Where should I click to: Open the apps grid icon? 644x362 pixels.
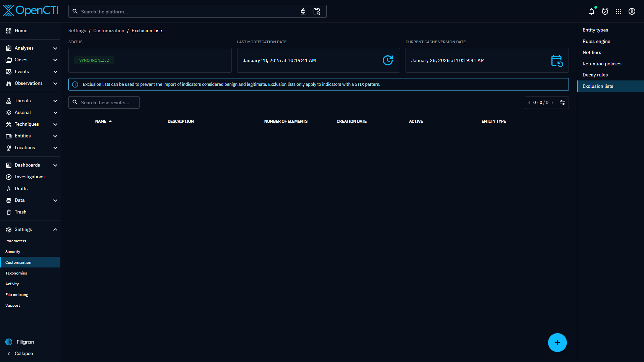pos(619,12)
